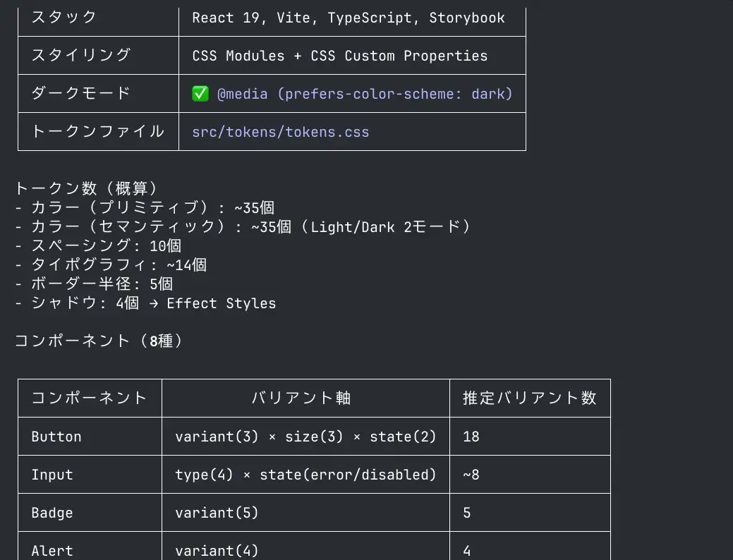
Task: Click the スタイリング table cell
Action: [98, 55]
